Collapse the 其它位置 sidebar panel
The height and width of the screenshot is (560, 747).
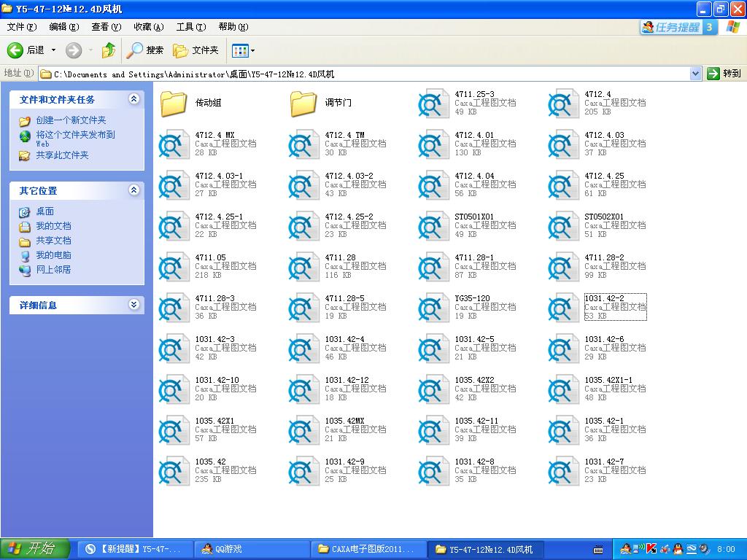click(135, 190)
